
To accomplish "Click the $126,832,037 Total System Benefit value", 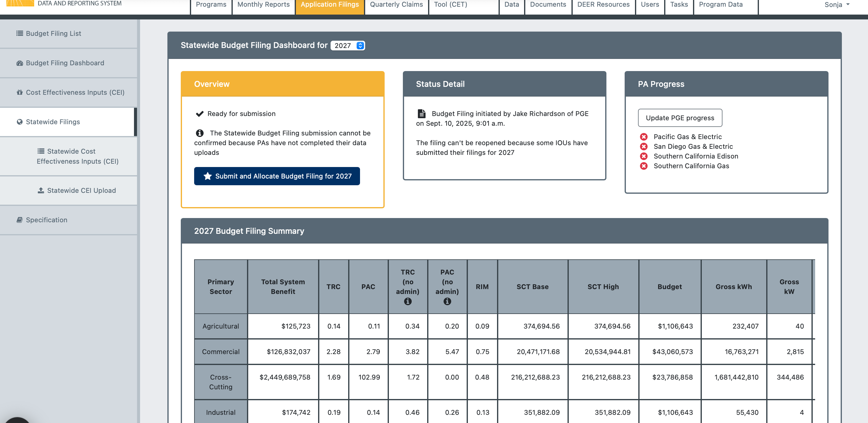I will coord(288,352).
